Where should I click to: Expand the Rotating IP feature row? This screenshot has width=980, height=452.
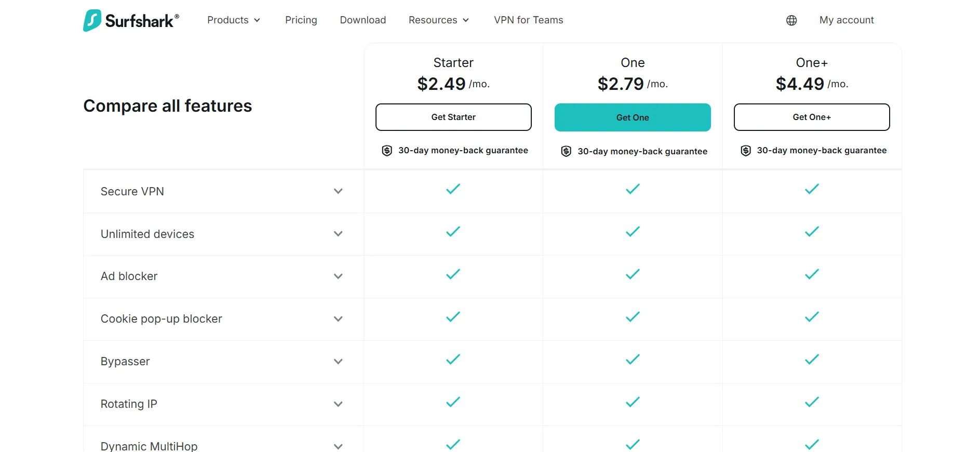click(x=223, y=404)
